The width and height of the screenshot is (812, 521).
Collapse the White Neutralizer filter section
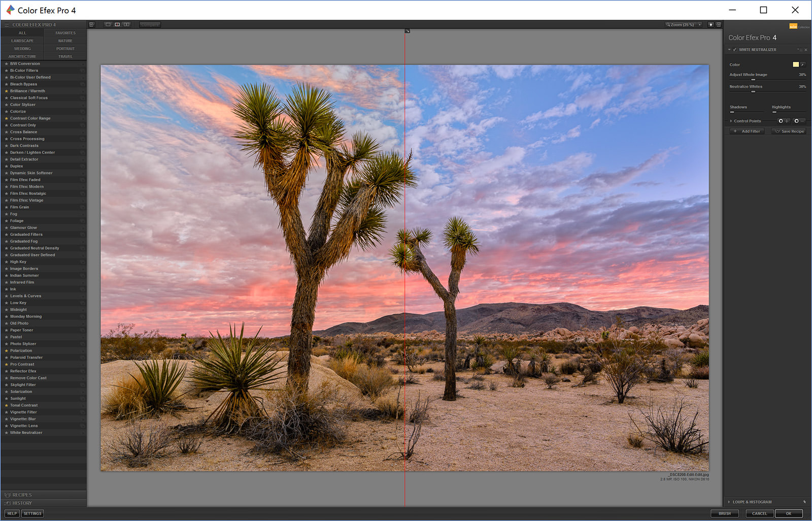[x=729, y=50]
